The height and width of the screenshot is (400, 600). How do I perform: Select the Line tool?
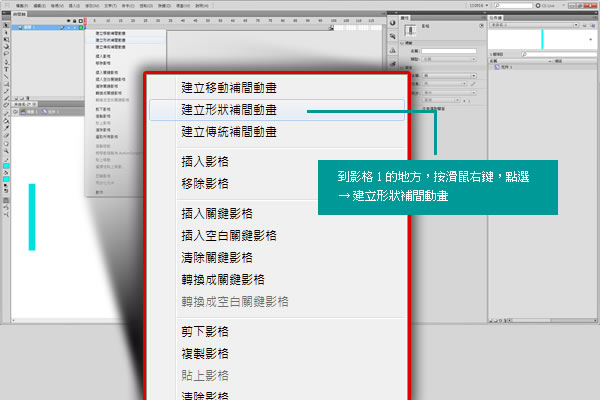(x=6, y=77)
